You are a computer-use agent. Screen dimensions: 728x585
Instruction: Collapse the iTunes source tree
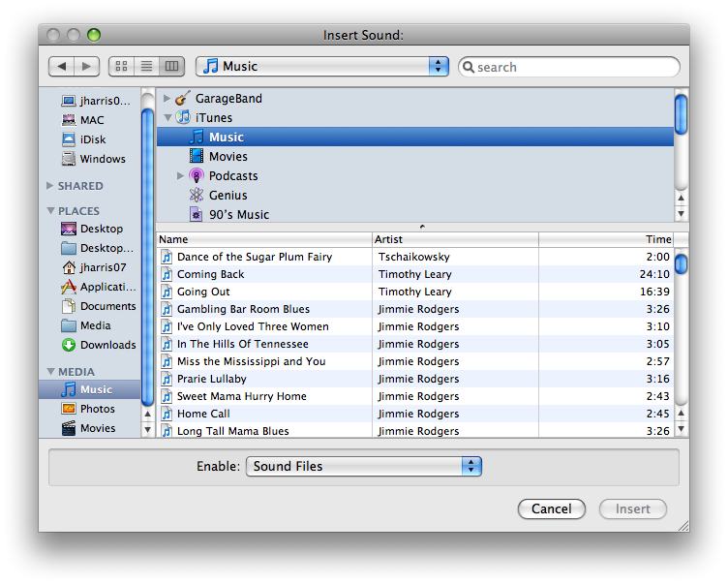167,118
